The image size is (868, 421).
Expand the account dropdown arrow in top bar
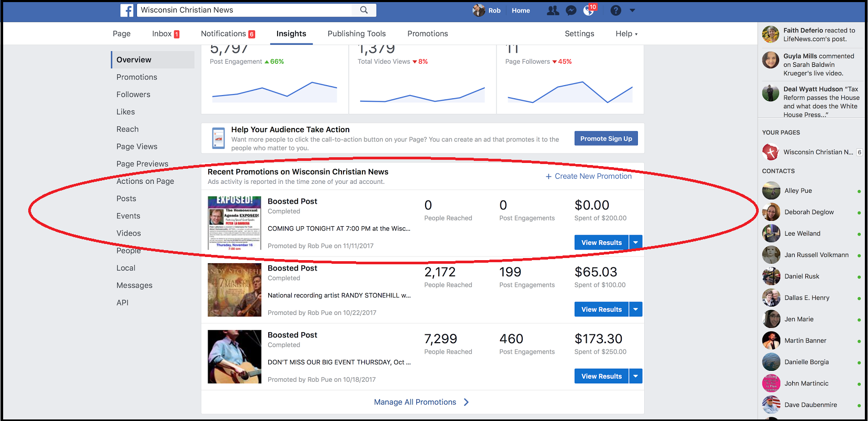pos(632,10)
